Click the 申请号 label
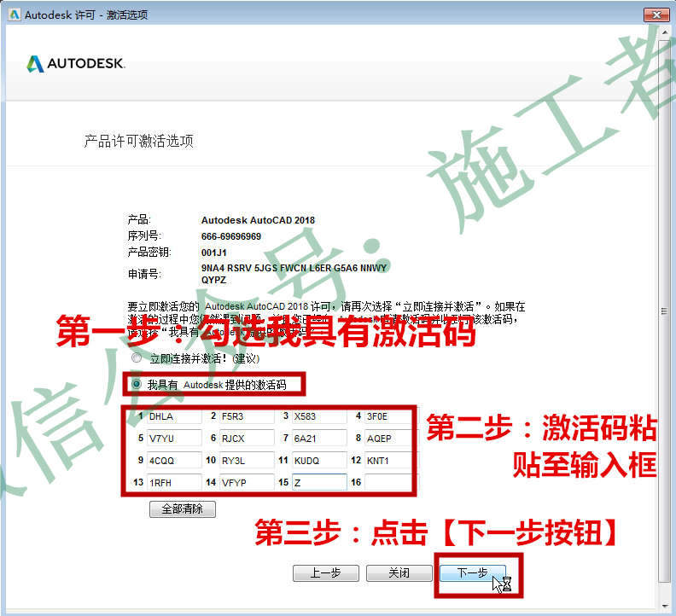The width and height of the screenshot is (676, 616). click(144, 274)
